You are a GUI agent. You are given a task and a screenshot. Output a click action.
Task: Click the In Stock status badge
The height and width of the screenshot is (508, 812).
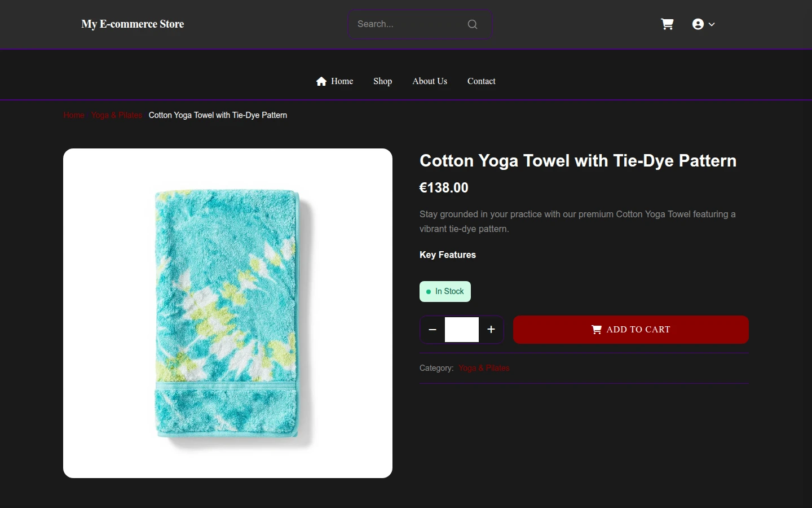(x=445, y=292)
